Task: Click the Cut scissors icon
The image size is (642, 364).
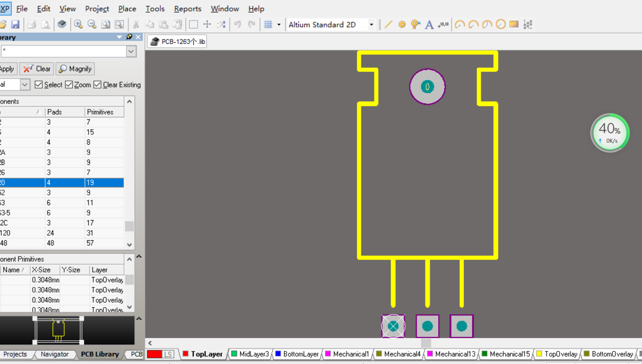Action: tap(136, 25)
